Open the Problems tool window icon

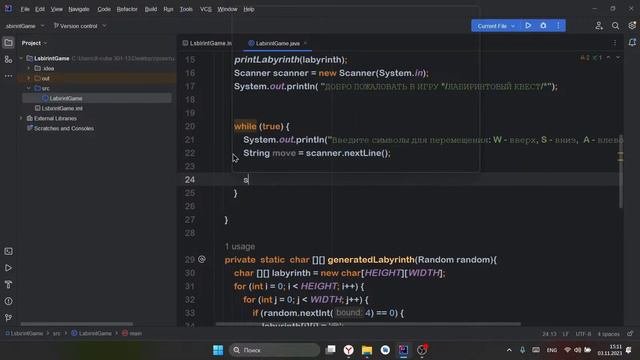click(x=8, y=301)
